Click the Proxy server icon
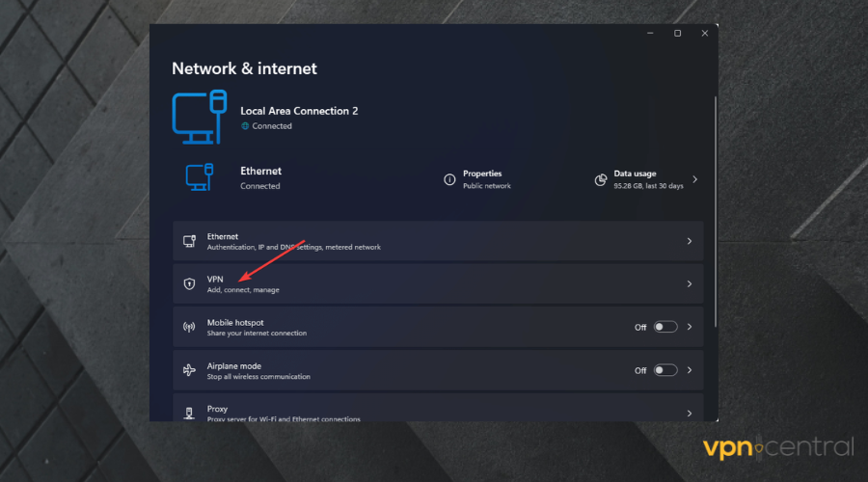 (x=189, y=413)
